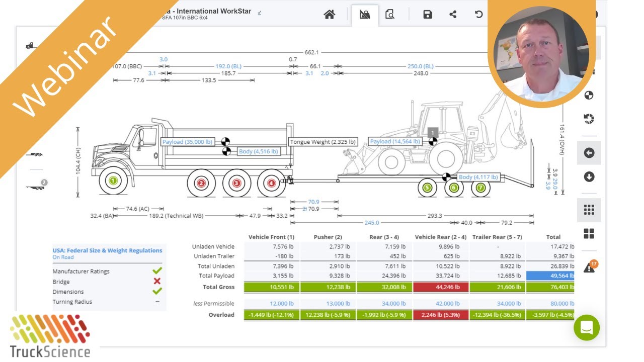
Task: Edit the 192.0 (BL) body length dimension
Action: tap(229, 66)
